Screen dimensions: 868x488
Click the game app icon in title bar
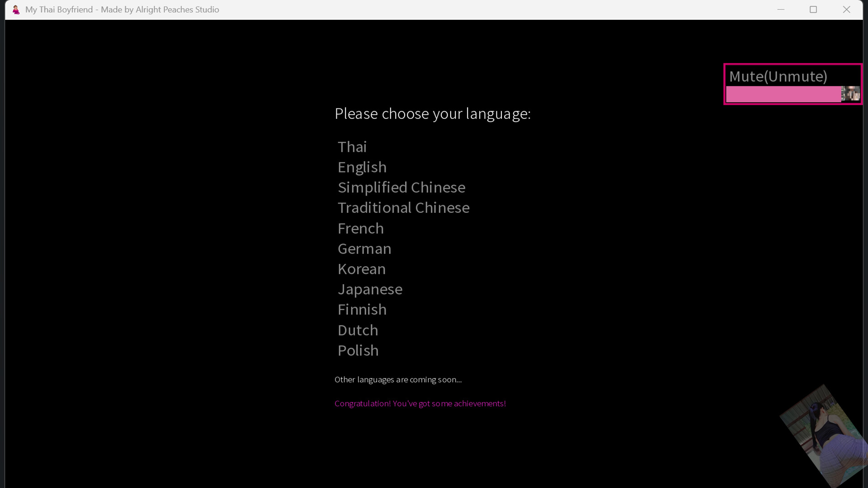pyautogui.click(x=16, y=9)
